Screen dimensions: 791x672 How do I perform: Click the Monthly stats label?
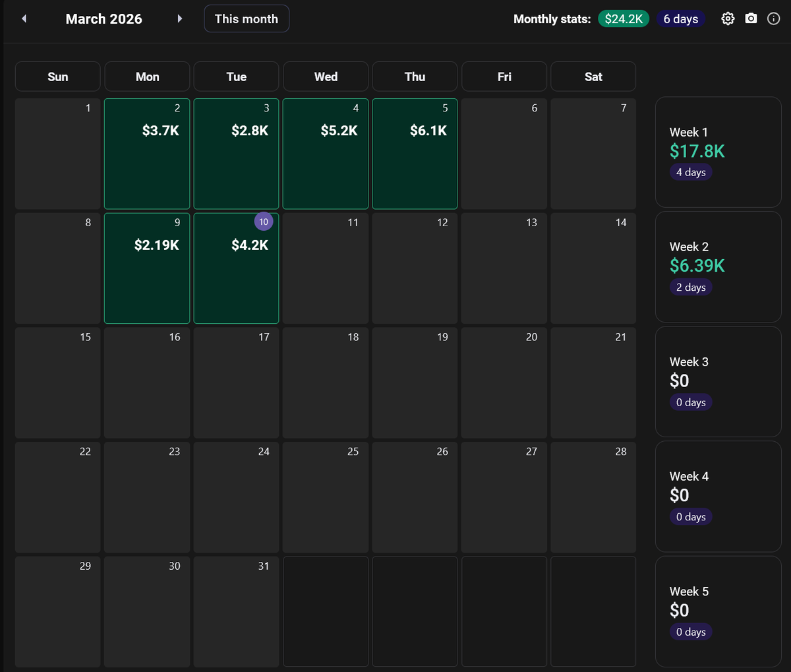(x=552, y=19)
